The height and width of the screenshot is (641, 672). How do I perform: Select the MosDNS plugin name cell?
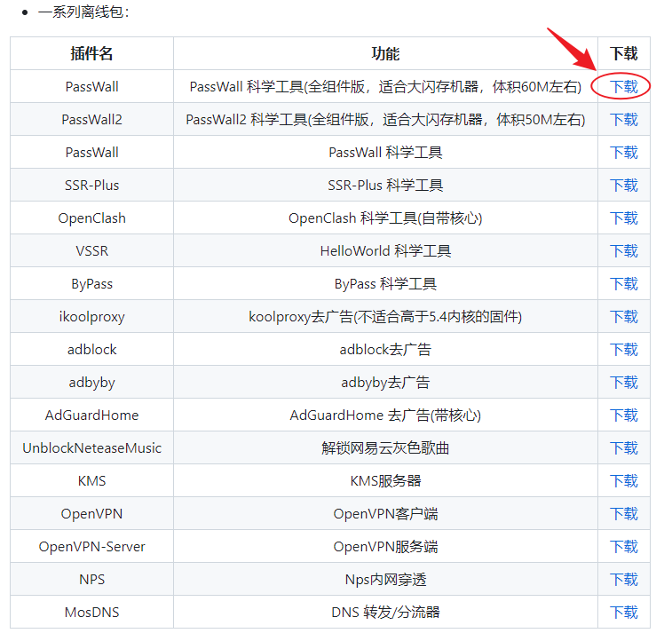[91, 613]
